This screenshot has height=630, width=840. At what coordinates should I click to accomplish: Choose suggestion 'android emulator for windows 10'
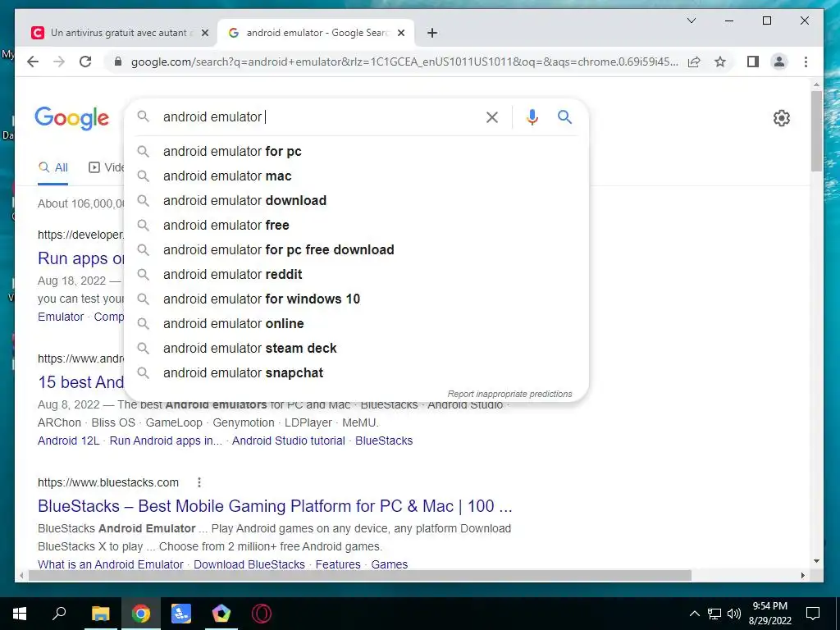[356, 299]
